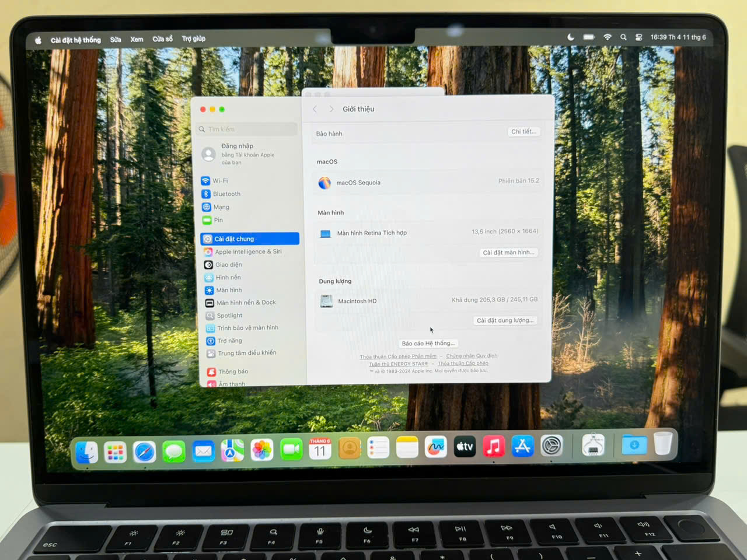The width and height of the screenshot is (747, 560).
Task: Click the macOS Sequoia row
Action: (x=428, y=182)
